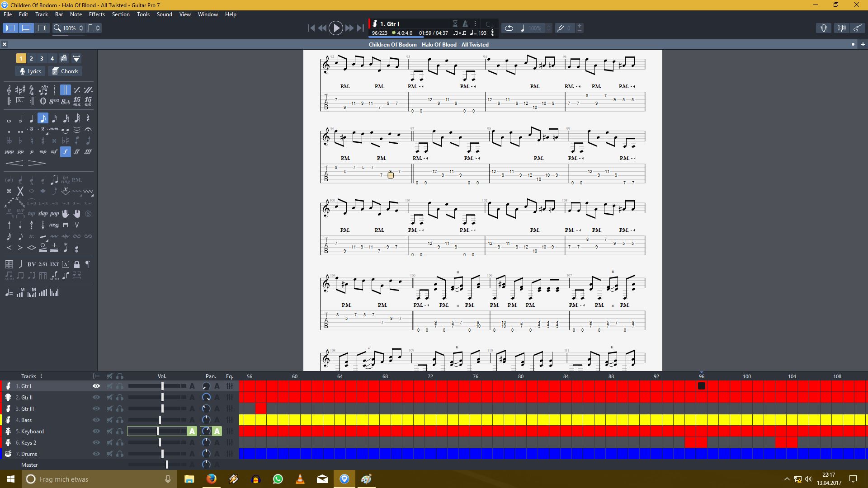
Task: Select the highlighted eighth note duration
Action: pyautogui.click(x=43, y=118)
